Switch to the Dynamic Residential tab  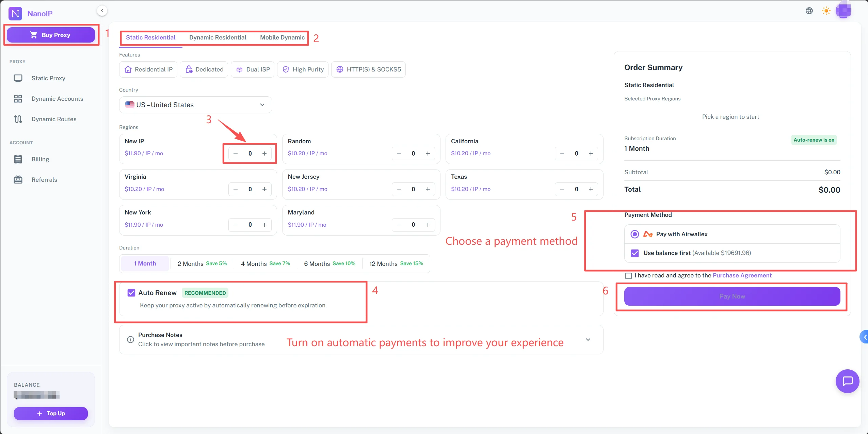pyautogui.click(x=218, y=37)
